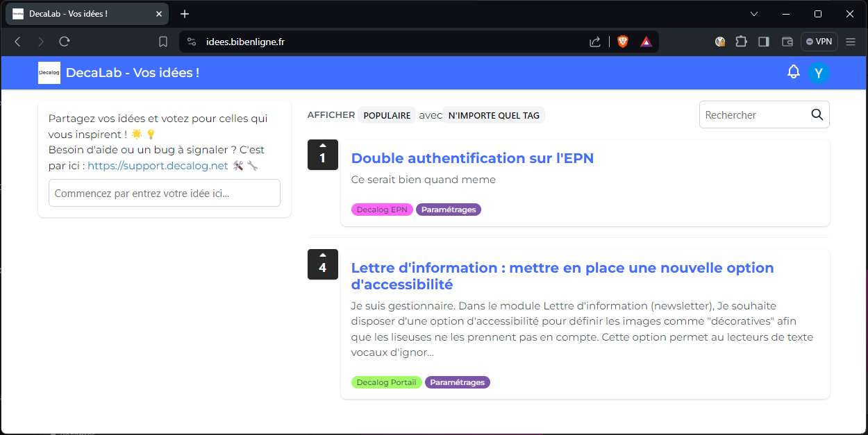Viewport: 868px width, 435px height.
Task: Focus the idea entry field
Action: click(165, 193)
